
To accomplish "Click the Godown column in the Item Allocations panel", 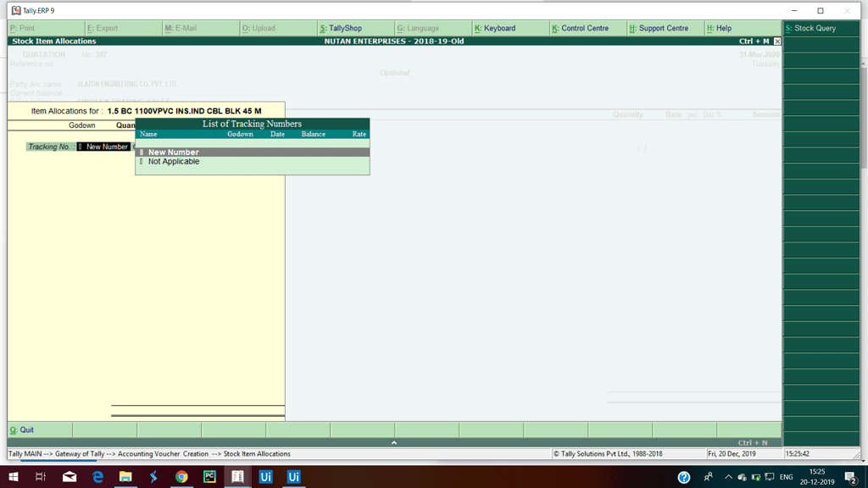I will point(82,125).
